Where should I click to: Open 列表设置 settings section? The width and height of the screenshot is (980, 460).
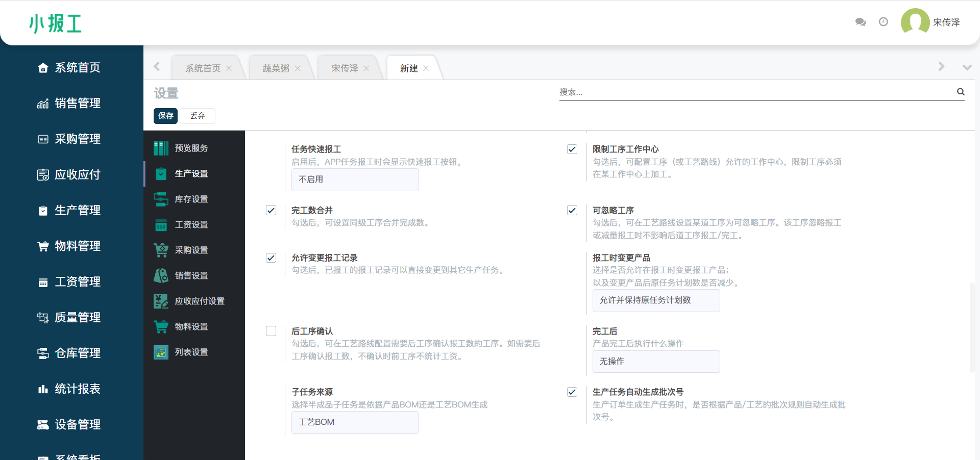(x=191, y=352)
